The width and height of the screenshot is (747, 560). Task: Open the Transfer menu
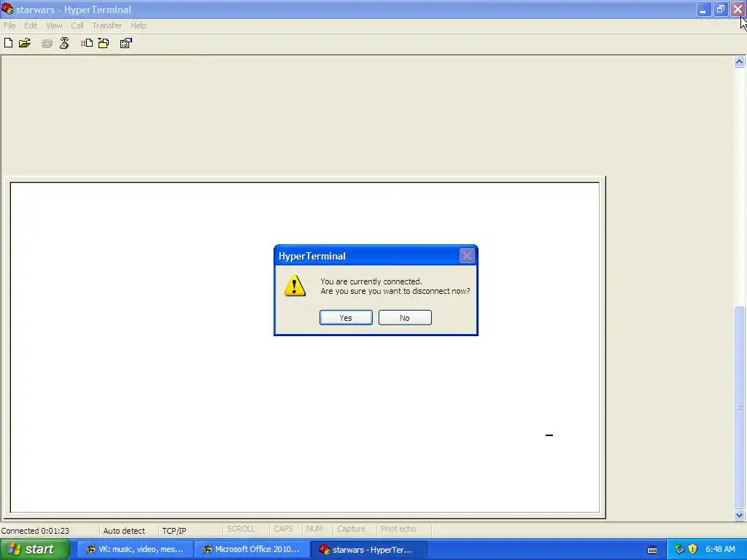click(x=107, y=26)
